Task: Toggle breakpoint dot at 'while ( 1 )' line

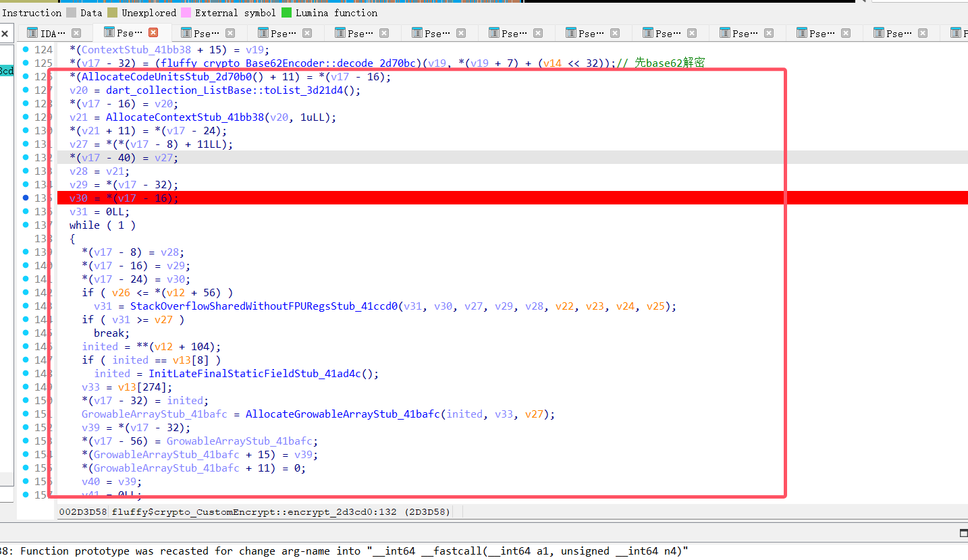Action: (26, 225)
